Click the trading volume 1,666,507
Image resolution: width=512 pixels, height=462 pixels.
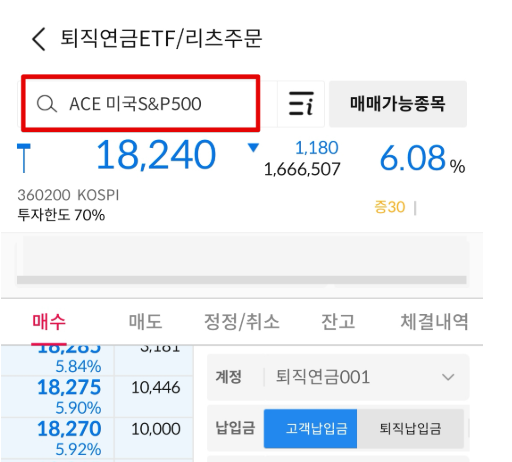[302, 169]
